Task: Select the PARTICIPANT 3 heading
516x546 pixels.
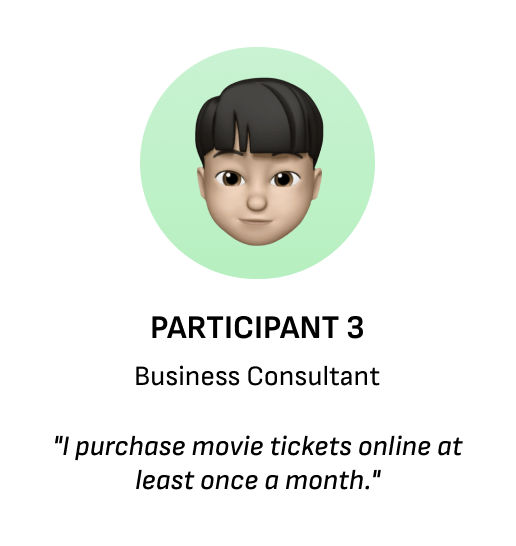Action: pos(257,327)
